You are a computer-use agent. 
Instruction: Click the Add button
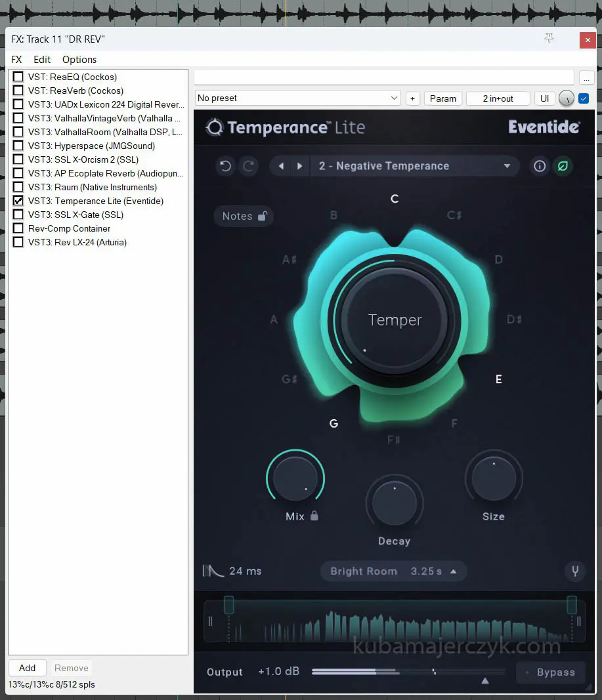27,668
